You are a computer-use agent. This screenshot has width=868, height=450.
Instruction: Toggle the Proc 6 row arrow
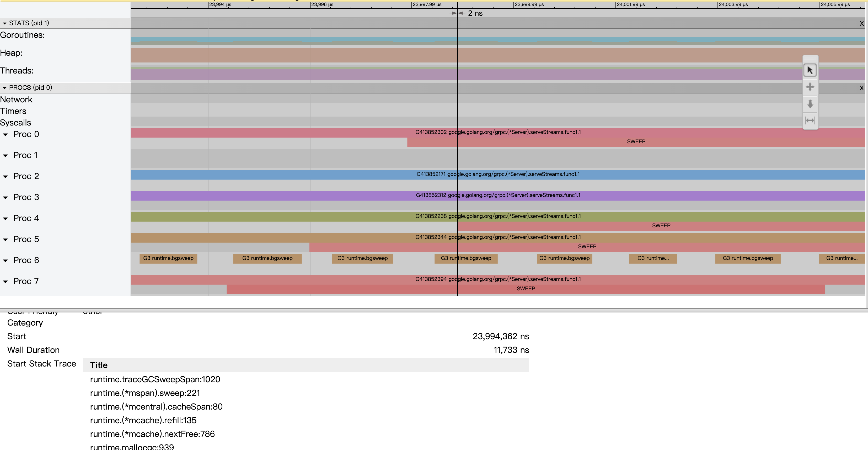click(x=6, y=261)
